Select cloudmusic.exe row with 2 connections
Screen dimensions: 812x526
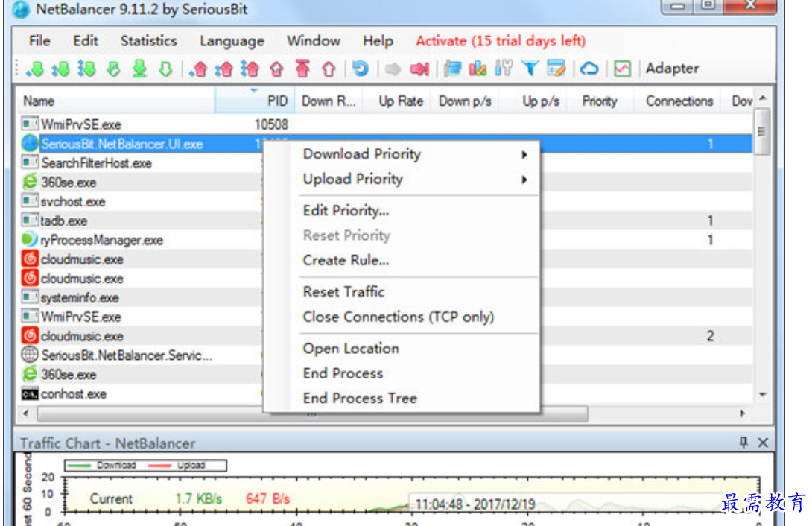click(82, 336)
